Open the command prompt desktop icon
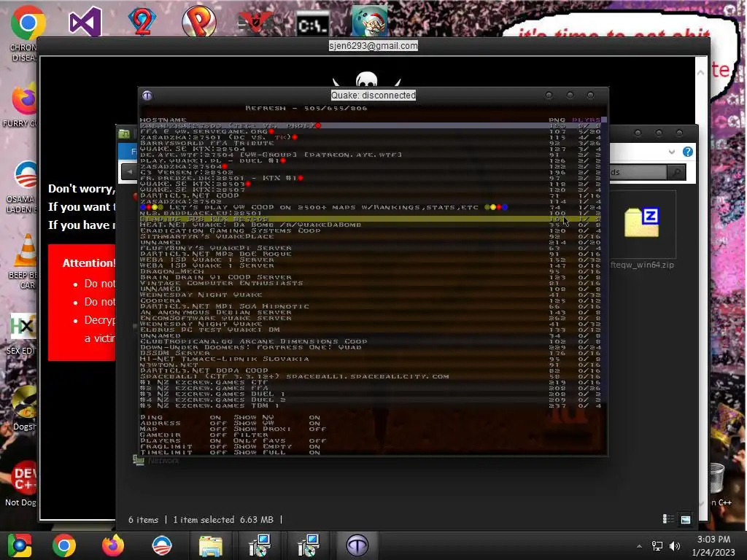The width and height of the screenshot is (747, 560). point(312,25)
